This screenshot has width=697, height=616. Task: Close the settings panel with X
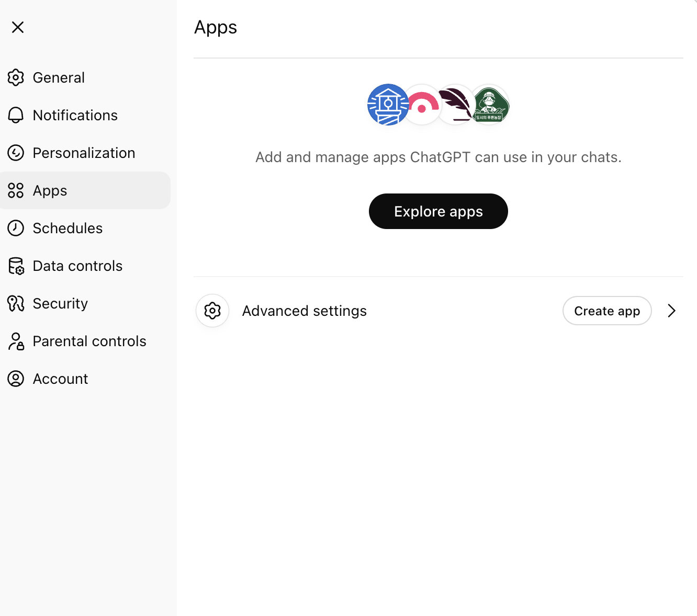coord(18,27)
